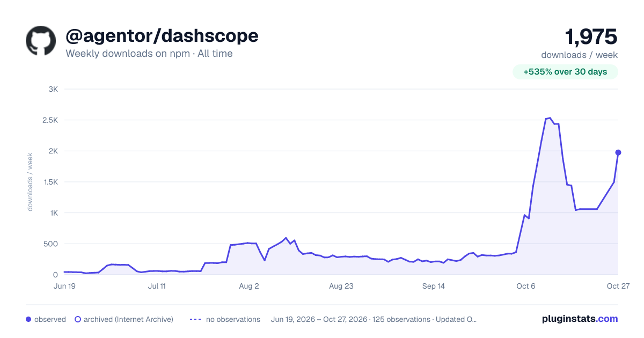Click the latest data point marker on Oct 27
This screenshot has width=644, height=338.
point(618,152)
